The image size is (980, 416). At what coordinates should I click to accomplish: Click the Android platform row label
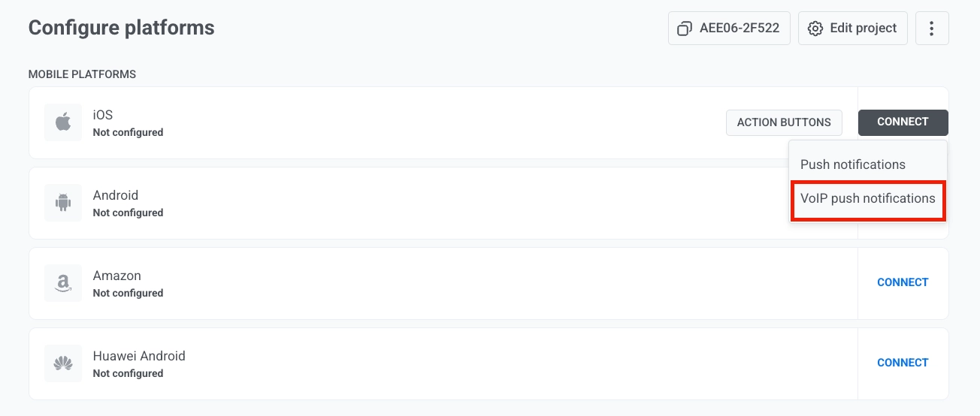(116, 195)
